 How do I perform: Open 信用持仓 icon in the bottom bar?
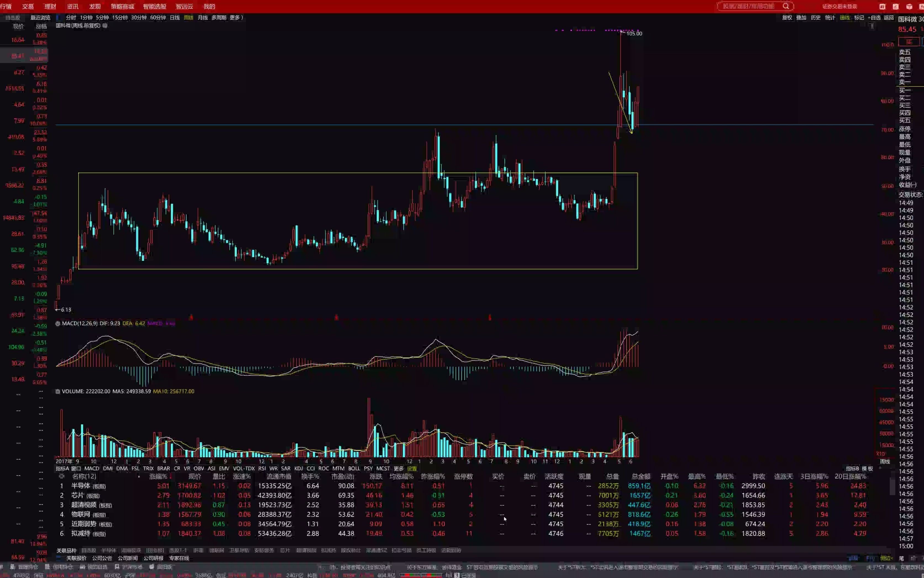click(x=47, y=567)
